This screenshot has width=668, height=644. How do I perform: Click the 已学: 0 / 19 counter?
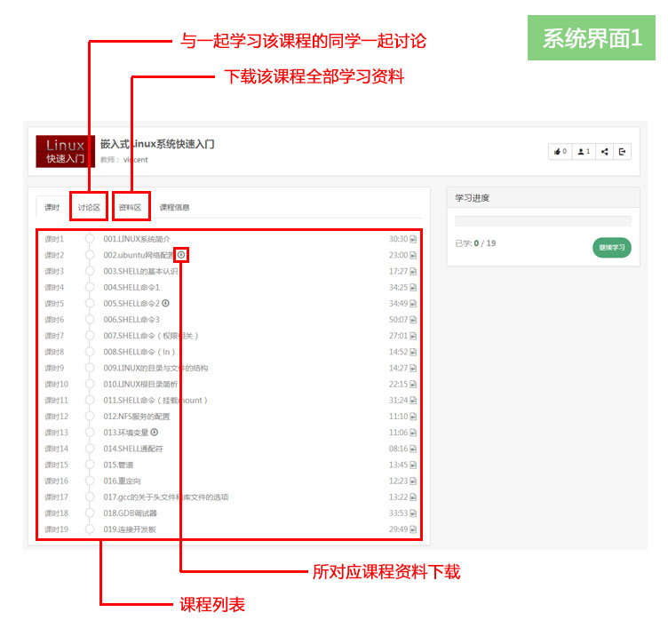coord(475,243)
